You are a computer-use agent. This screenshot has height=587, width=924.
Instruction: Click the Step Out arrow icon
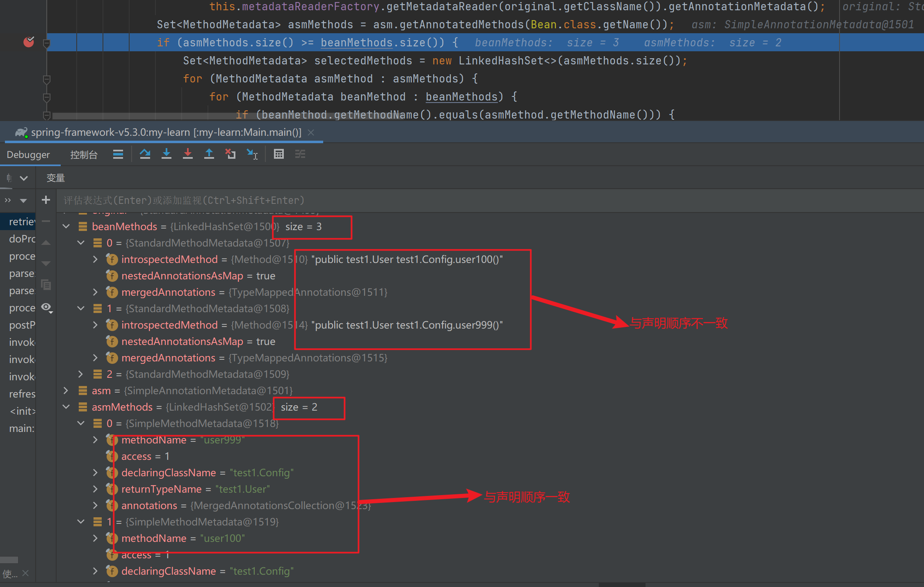pyautogui.click(x=209, y=154)
